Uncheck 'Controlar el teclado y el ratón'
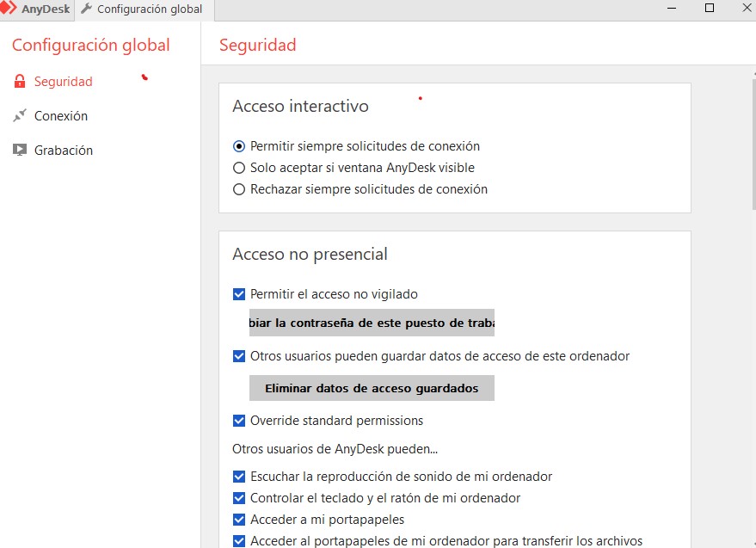756x548 pixels. tap(238, 497)
